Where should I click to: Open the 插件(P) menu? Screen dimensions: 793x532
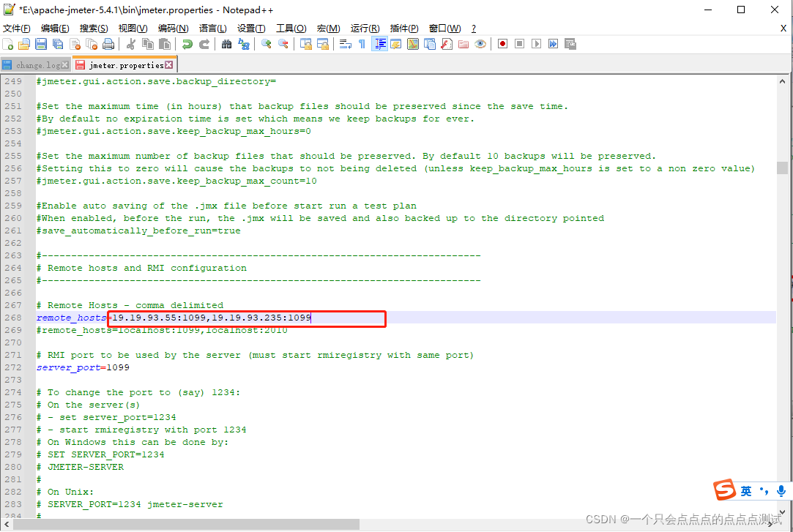coord(404,29)
